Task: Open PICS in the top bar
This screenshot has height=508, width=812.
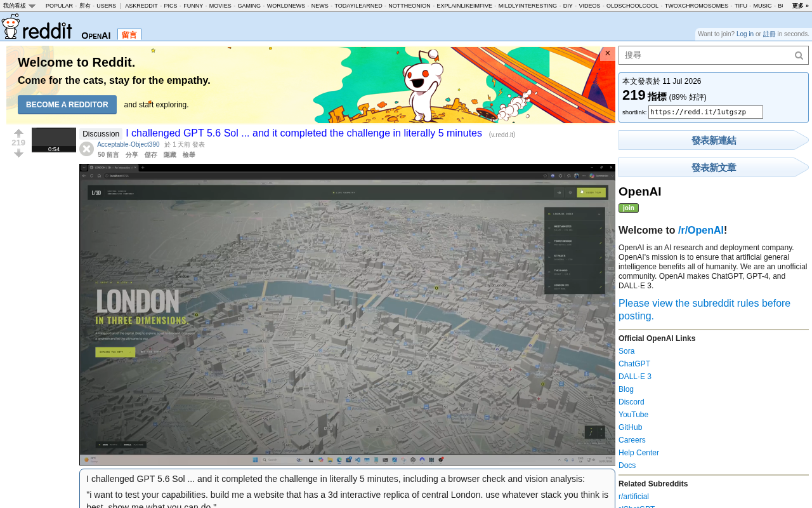Action: [171, 6]
